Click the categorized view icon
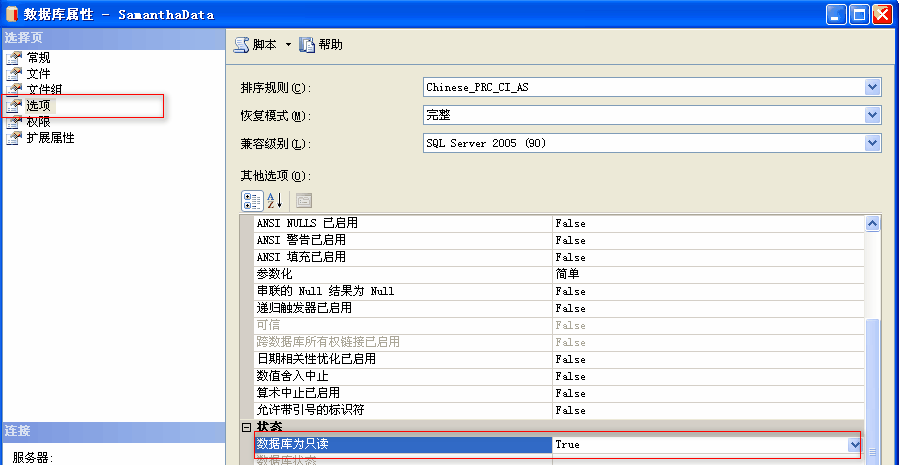This screenshot has height=465, width=899. (252, 200)
